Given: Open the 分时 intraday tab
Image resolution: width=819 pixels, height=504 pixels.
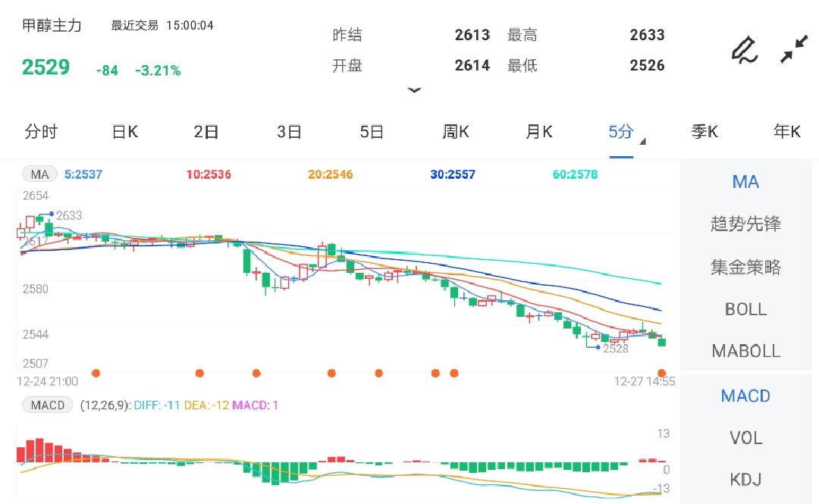Looking at the screenshot, I should 42,131.
